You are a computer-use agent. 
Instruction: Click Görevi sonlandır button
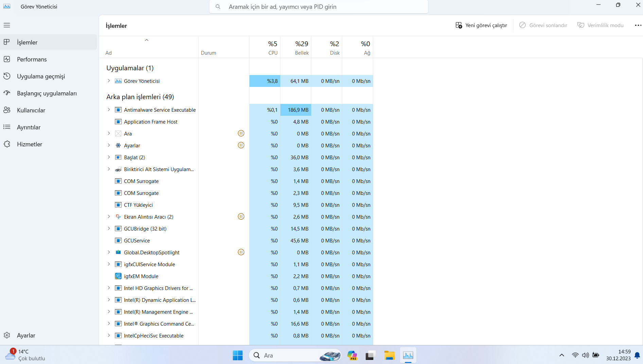coord(543,25)
